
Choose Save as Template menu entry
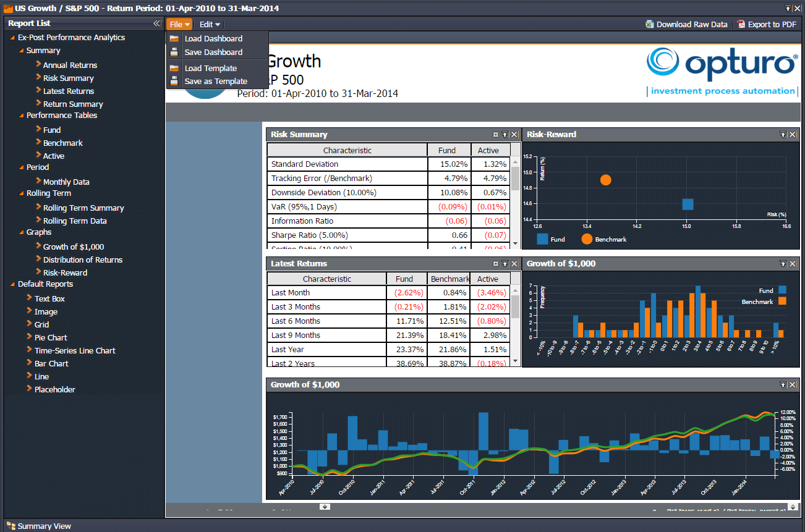[x=216, y=82]
